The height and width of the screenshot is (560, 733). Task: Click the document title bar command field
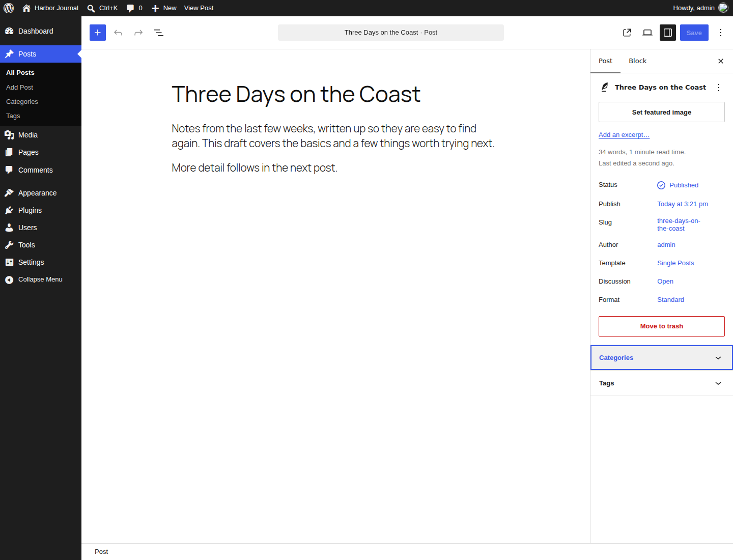[391, 33]
